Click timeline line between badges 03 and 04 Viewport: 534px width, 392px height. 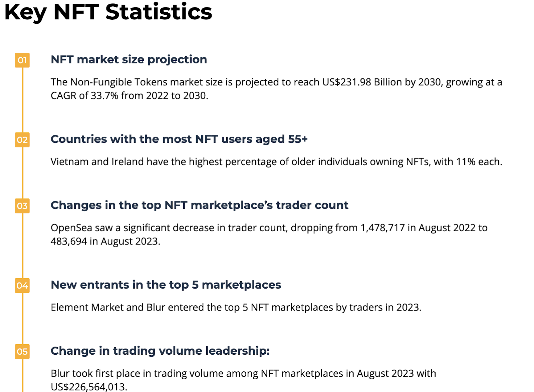coord(23,246)
